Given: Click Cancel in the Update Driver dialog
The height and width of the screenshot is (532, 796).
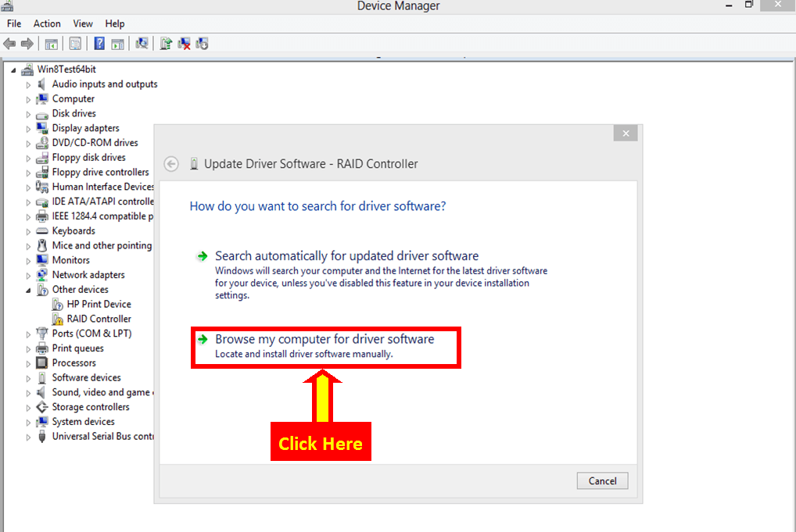Looking at the screenshot, I should click(x=602, y=481).
